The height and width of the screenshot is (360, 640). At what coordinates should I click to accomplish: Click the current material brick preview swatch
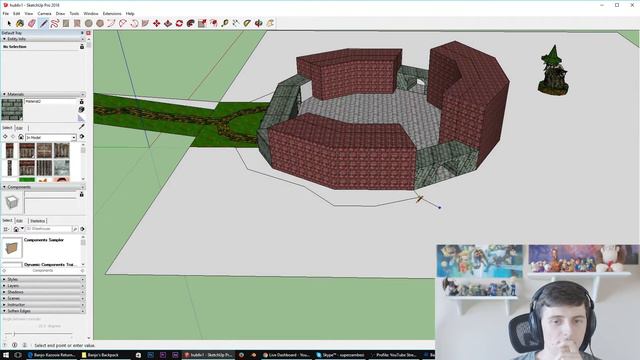12,109
